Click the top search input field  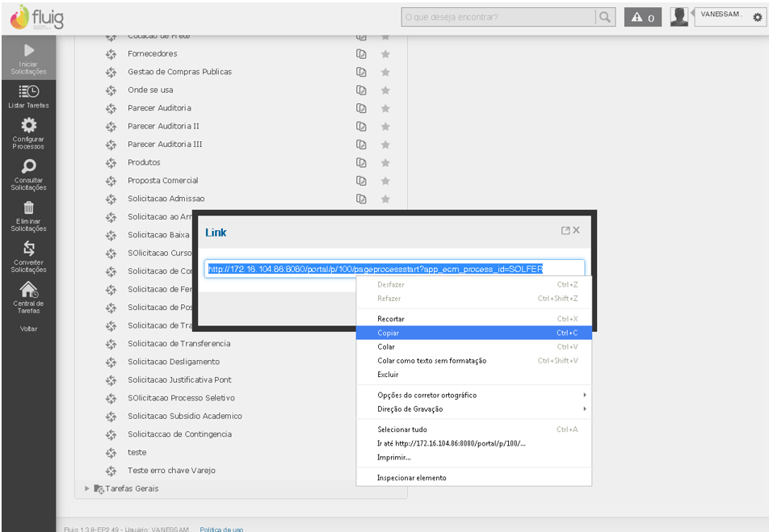(x=498, y=17)
